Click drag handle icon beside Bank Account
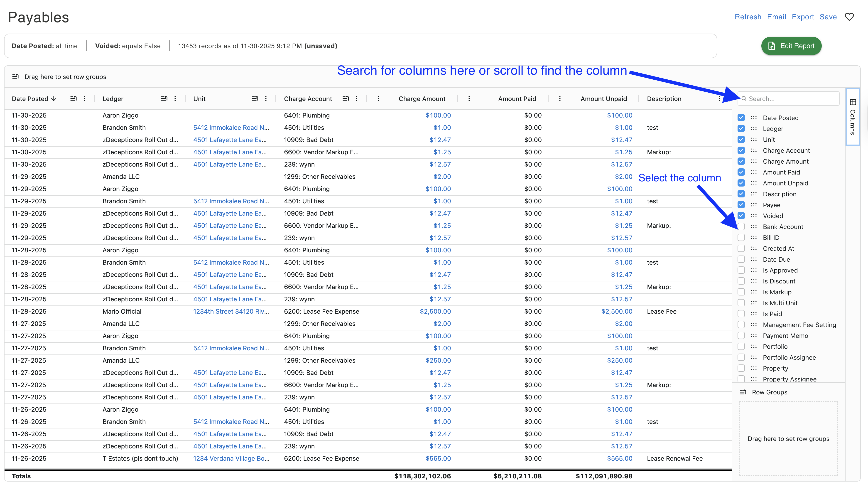The height and width of the screenshot is (487, 868). (754, 226)
